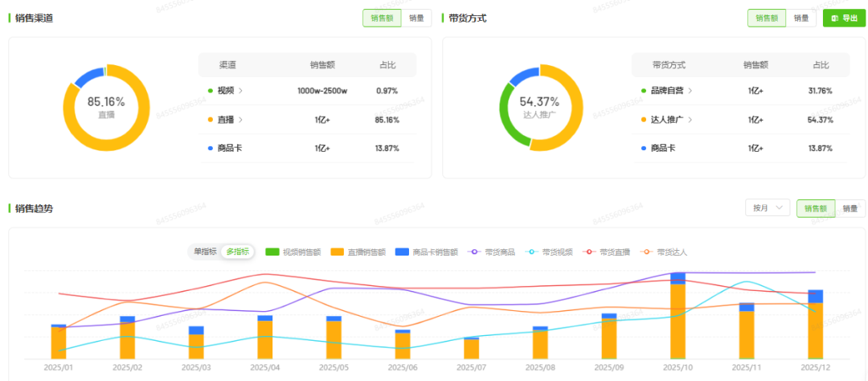This screenshot has height=381, width=868.
Task: Switch 销售渠道 panel to 销量
Action: tap(416, 18)
